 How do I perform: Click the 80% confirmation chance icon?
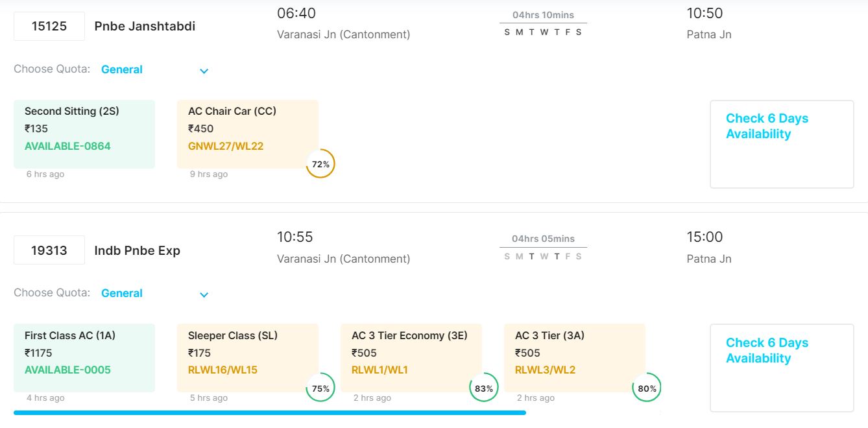click(647, 388)
